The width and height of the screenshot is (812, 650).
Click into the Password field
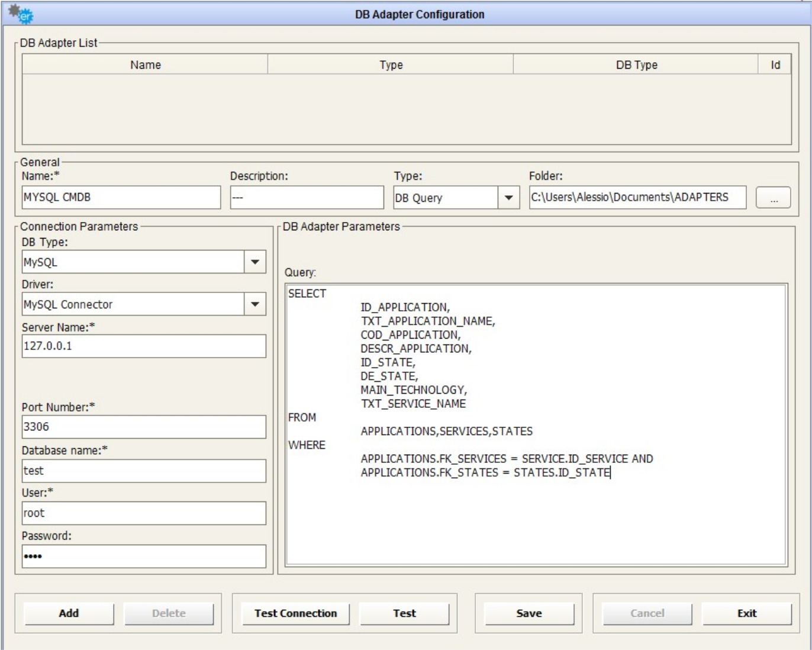click(144, 556)
